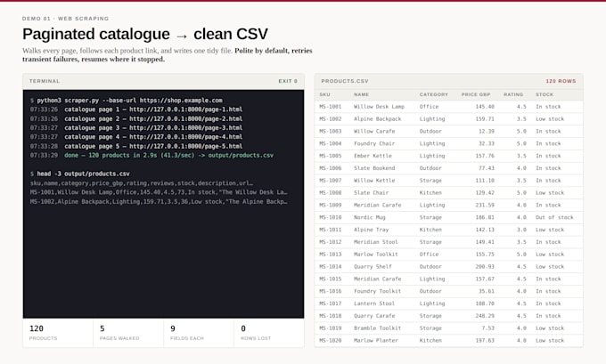This screenshot has width=606, height=364.
Task: Click the 5 PAGES WALKED stat card
Action: point(128,333)
